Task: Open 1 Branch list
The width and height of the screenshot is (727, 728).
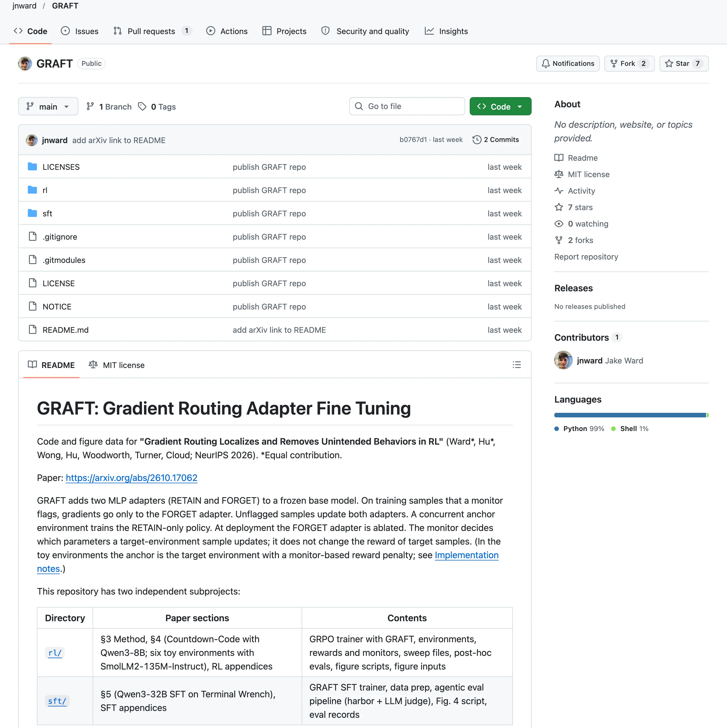Action: (109, 107)
